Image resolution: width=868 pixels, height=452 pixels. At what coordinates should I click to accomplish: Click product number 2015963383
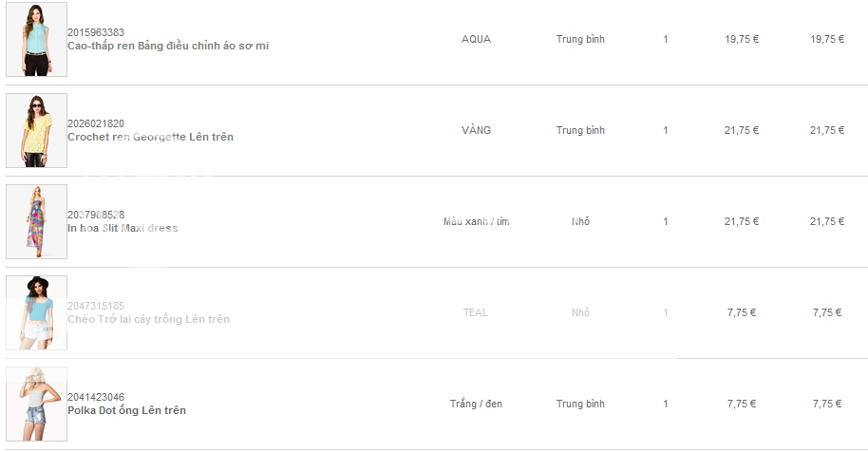point(96,32)
